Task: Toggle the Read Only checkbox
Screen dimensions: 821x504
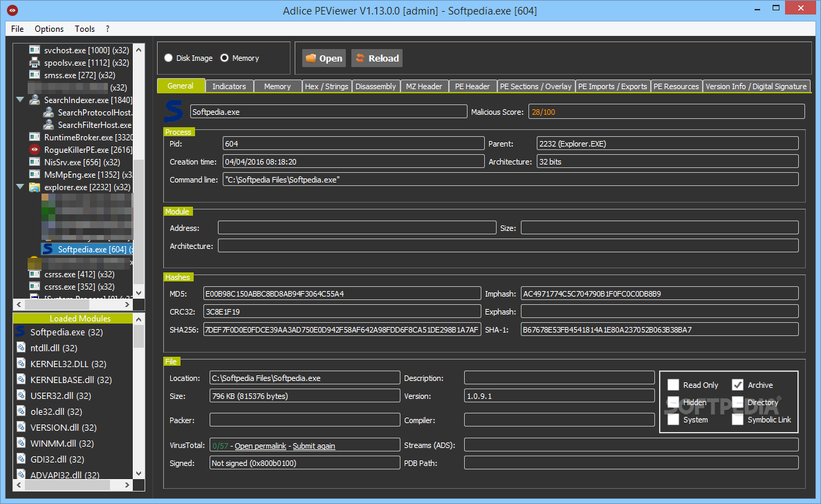Action: (674, 385)
